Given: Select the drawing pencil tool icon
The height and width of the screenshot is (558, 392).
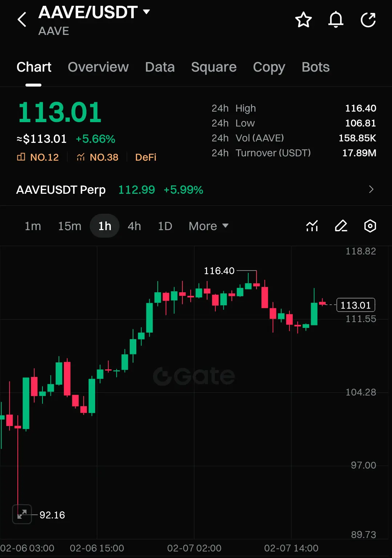Looking at the screenshot, I should pyautogui.click(x=341, y=226).
